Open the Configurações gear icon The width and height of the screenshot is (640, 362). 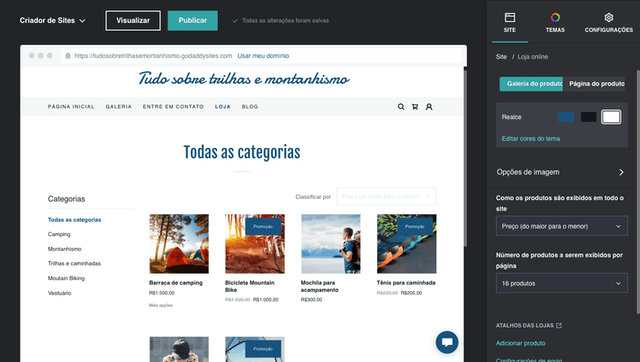[609, 18]
